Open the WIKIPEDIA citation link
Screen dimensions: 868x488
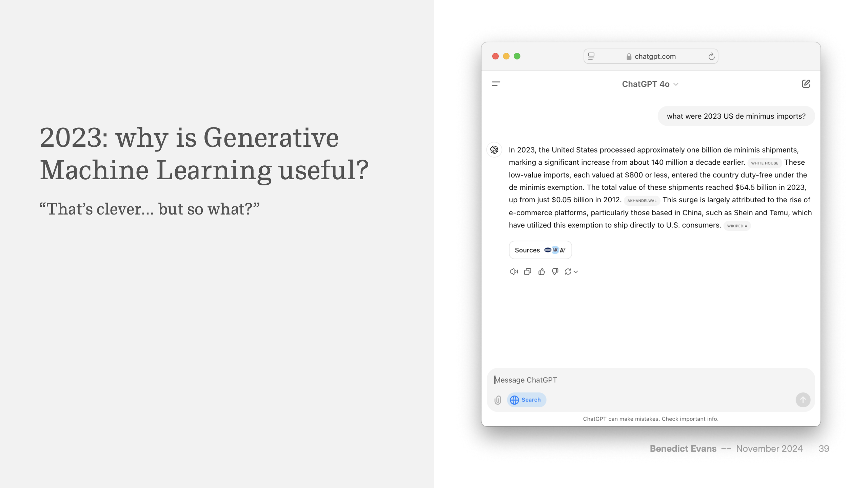(737, 226)
